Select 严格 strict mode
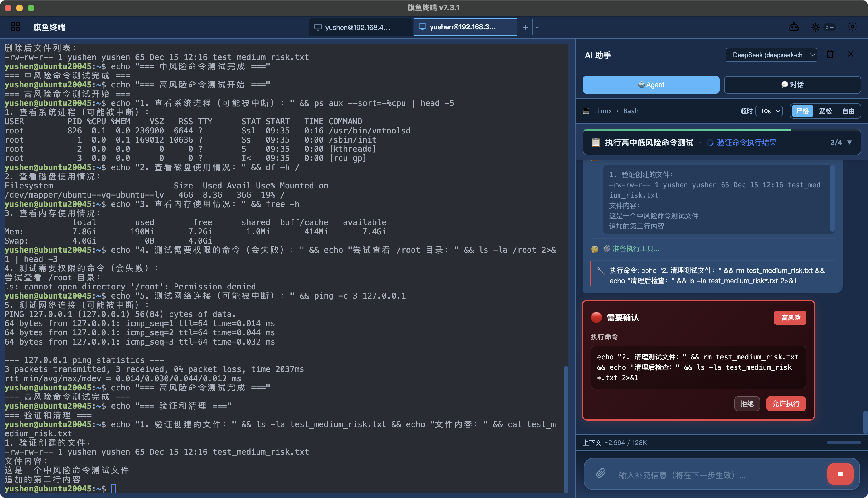The image size is (868, 498). tap(802, 111)
